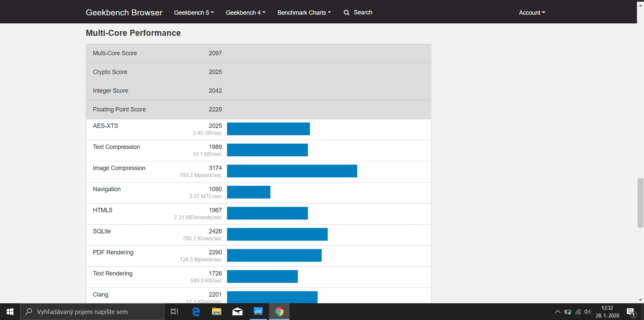Click the scrollbar up arrow
This screenshot has height=320, width=644.
click(x=640, y=5)
